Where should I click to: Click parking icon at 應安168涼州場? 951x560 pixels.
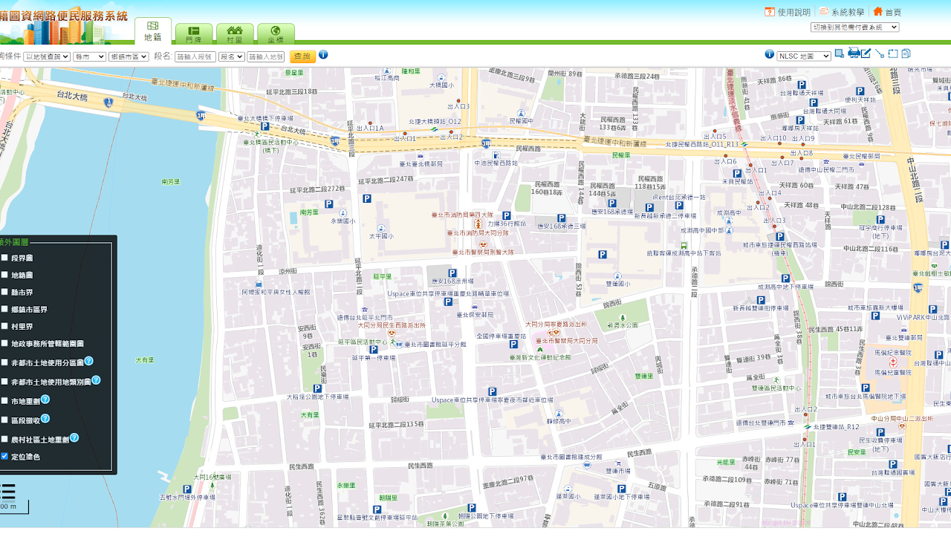click(x=452, y=273)
